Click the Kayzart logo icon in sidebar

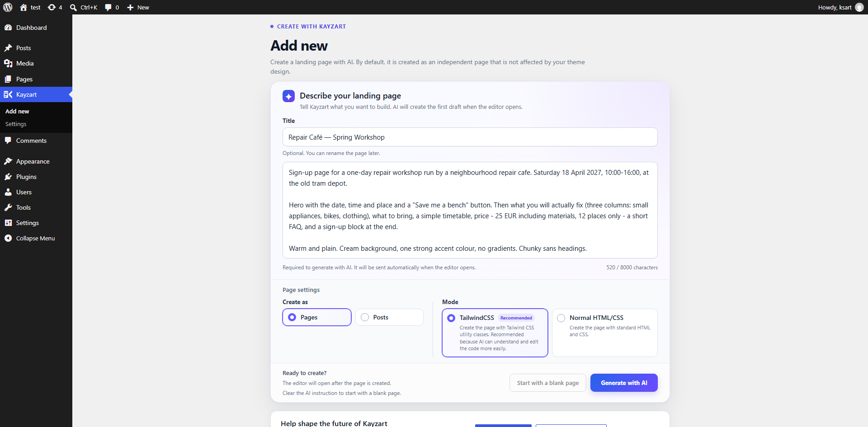tap(8, 94)
